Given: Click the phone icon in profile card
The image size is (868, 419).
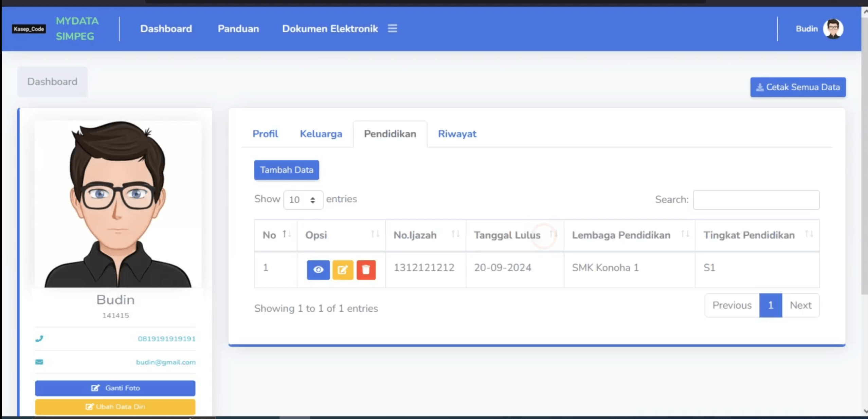Looking at the screenshot, I should [39, 339].
